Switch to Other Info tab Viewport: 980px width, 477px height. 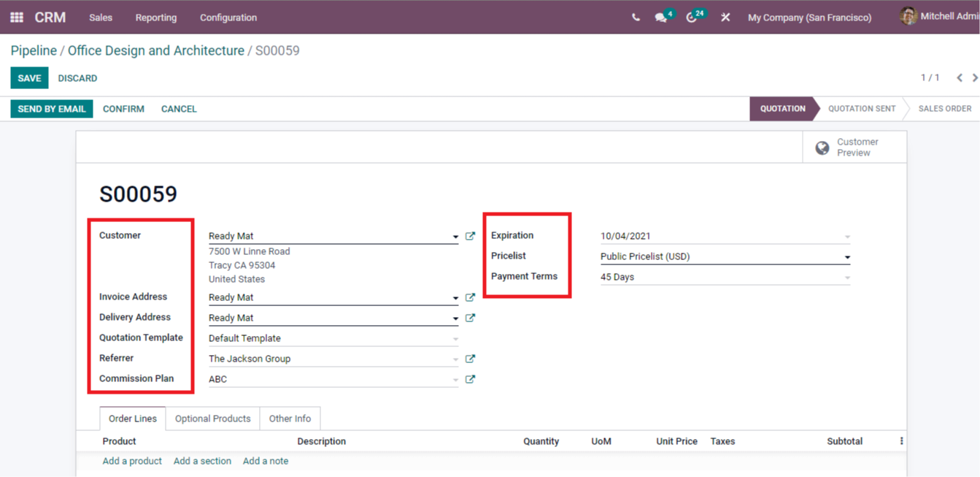tap(290, 419)
